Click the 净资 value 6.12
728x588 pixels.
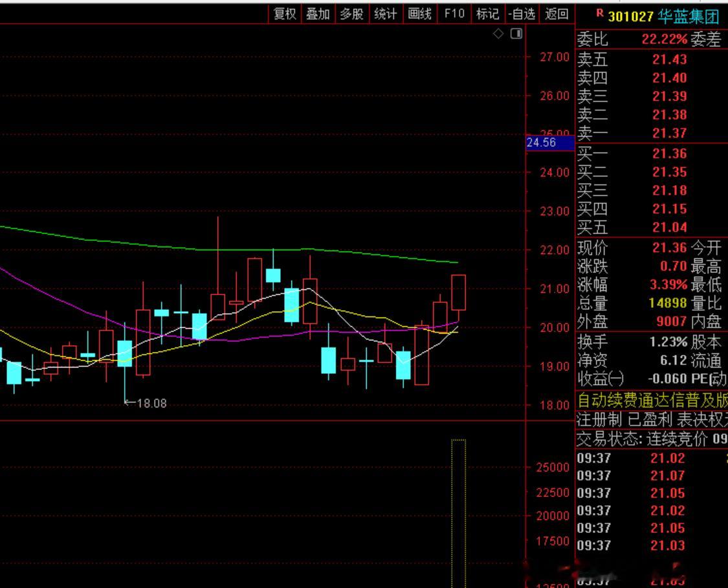point(673,360)
